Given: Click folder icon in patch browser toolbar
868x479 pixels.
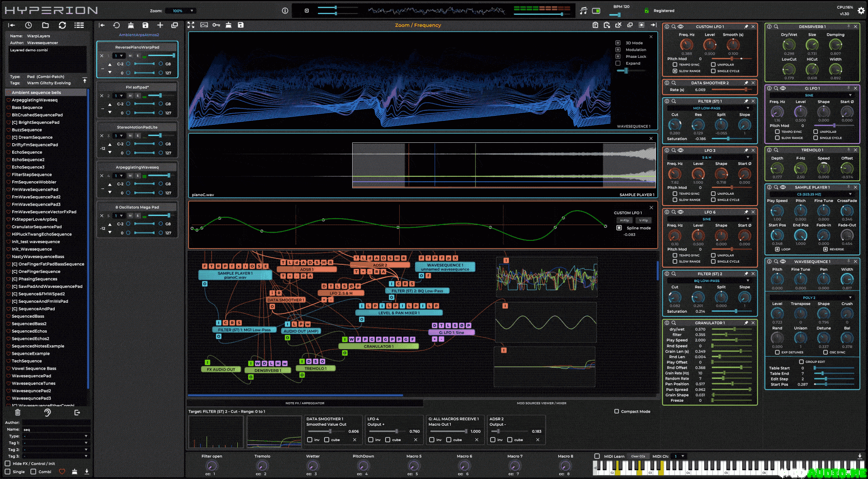Looking at the screenshot, I should click(x=45, y=25).
